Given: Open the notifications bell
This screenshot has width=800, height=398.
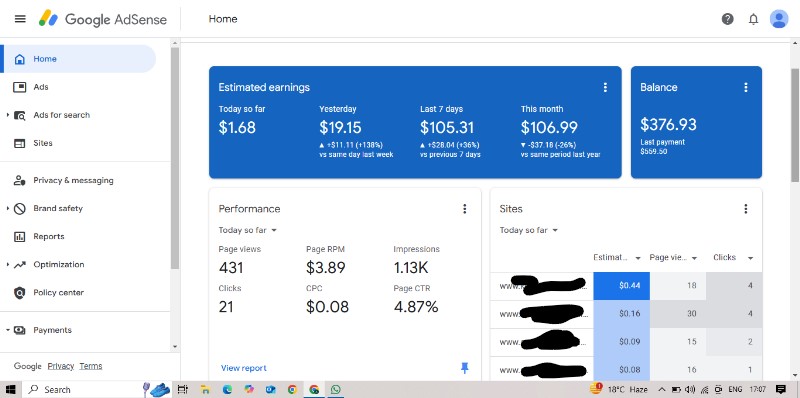Looking at the screenshot, I should (753, 19).
